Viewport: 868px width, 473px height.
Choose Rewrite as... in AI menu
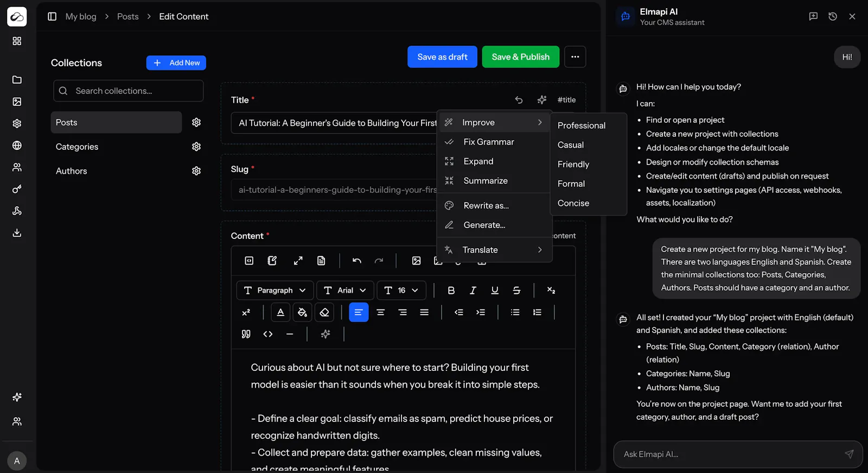494,206
